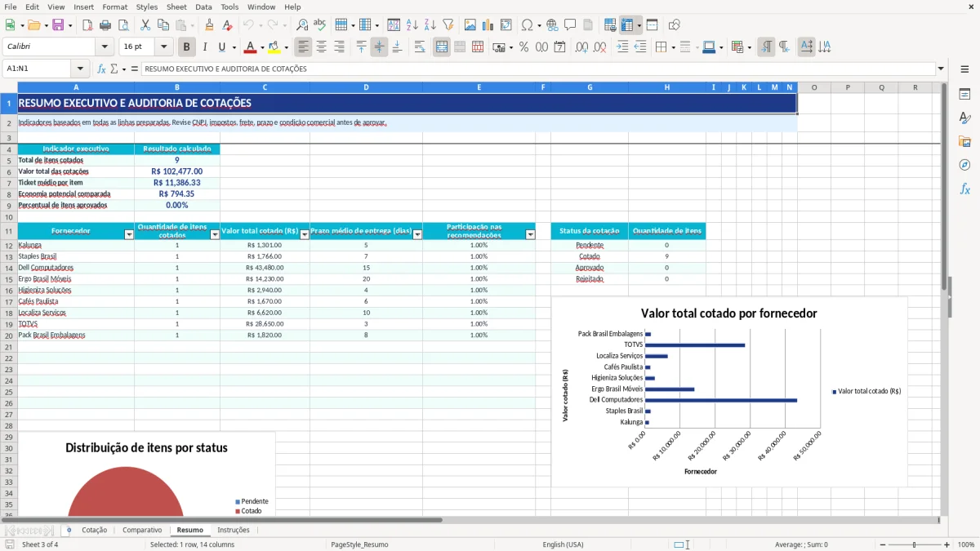The width and height of the screenshot is (980, 551).
Task: Open the Prazo médio de entrega filter dropdown
Action: [417, 235]
